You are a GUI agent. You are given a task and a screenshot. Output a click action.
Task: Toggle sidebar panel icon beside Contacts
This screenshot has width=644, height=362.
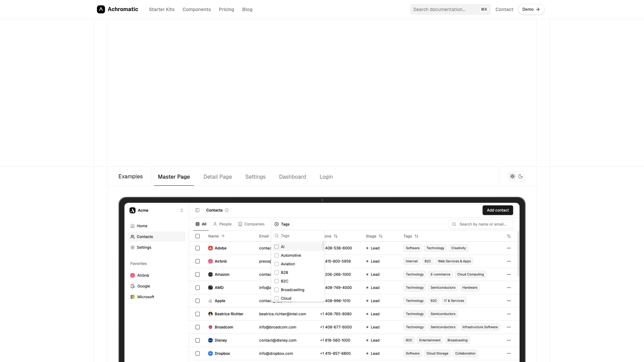[198, 210]
